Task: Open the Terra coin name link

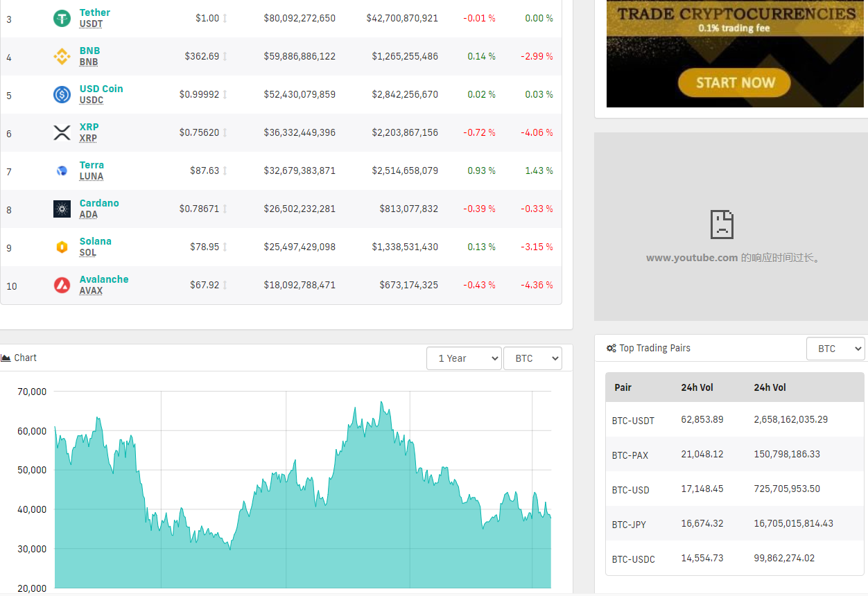Action: [92, 165]
